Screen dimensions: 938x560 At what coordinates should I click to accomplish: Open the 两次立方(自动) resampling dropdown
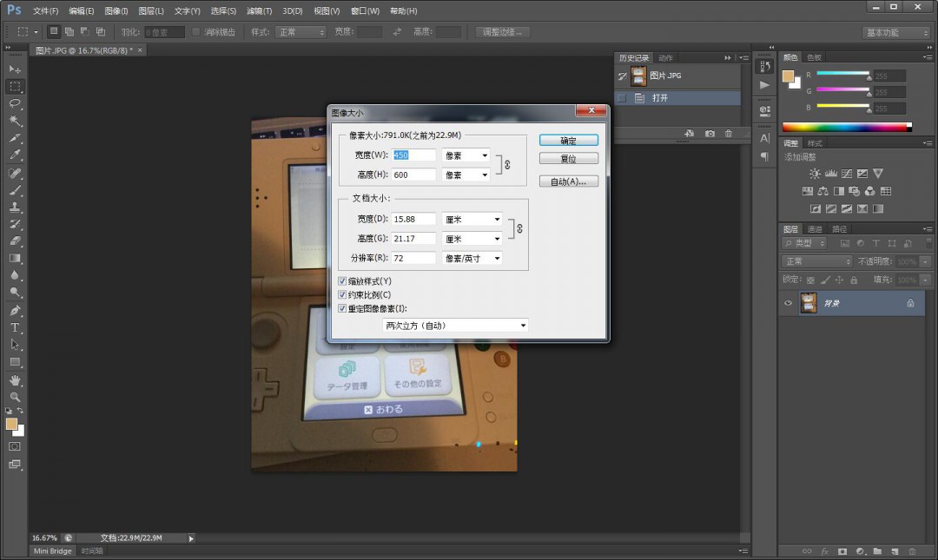455,326
